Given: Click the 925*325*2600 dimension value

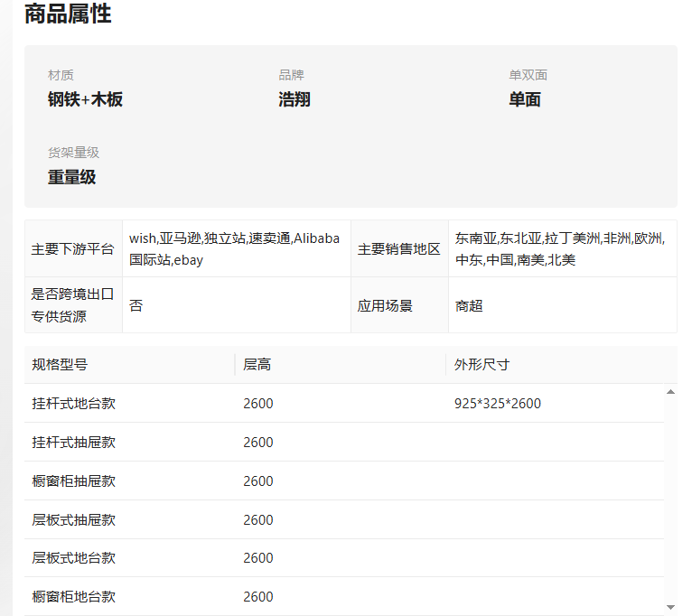Looking at the screenshot, I should pyautogui.click(x=498, y=404).
